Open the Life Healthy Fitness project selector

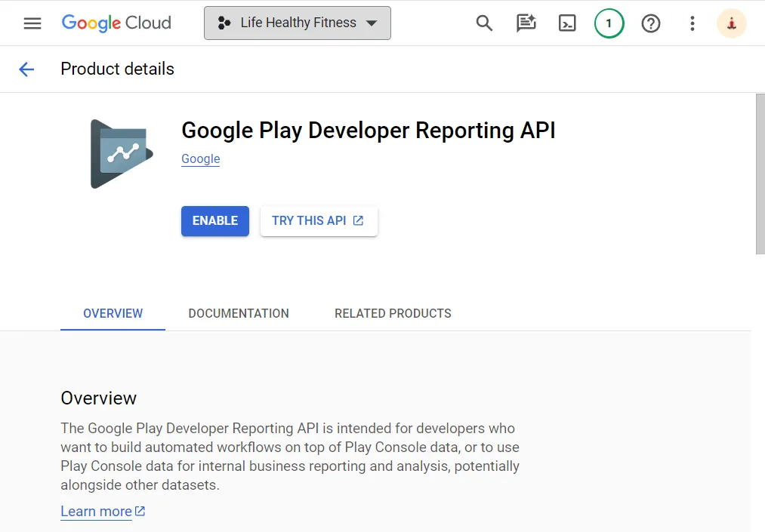pyautogui.click(x=287, y=23)
